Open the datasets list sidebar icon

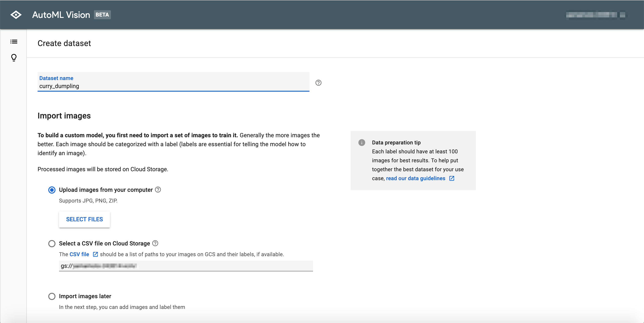pos(14,42)
